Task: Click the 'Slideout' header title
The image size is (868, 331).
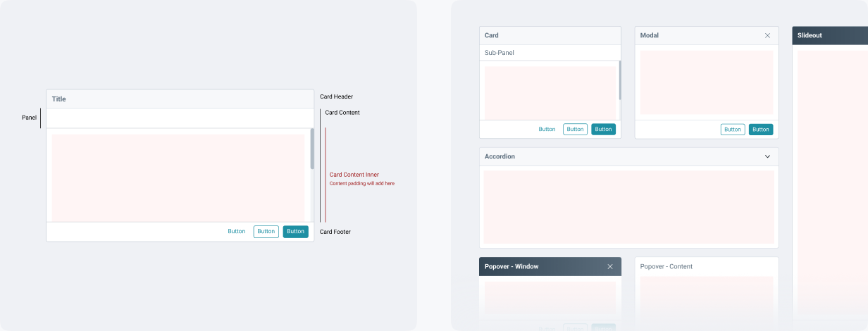Action: point(810,35)
